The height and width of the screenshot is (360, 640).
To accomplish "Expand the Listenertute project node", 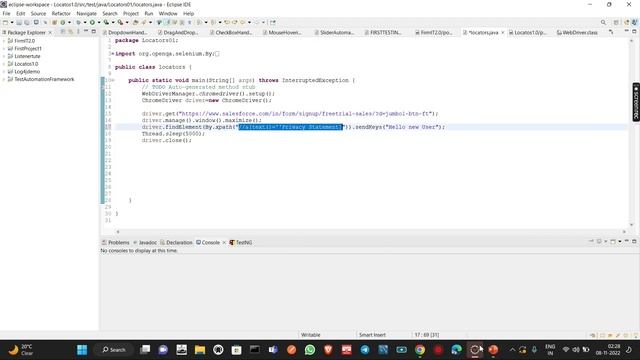I will [x=4, y=56].
